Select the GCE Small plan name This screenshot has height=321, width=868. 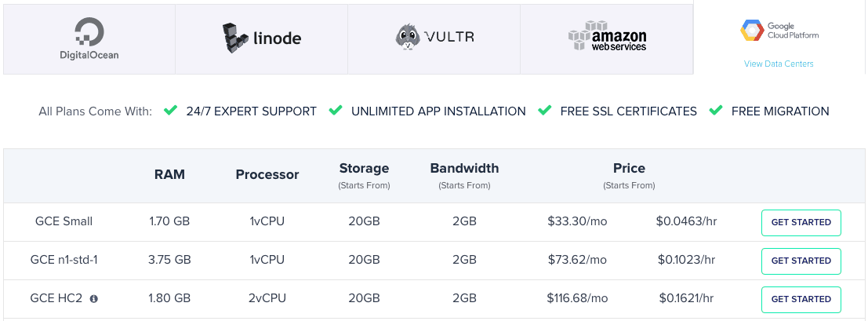(x=64, y=222)
